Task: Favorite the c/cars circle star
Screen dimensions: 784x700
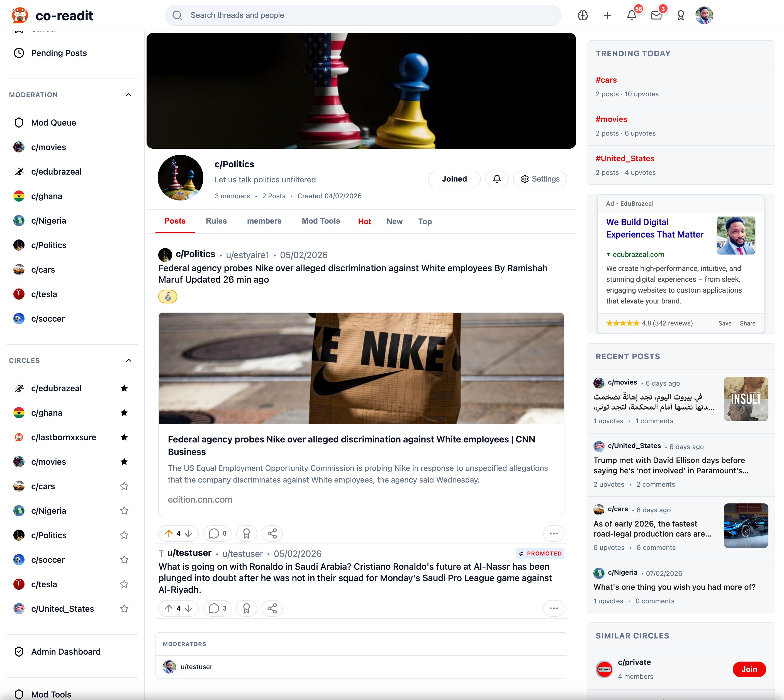Action: [x=124, y=486]
